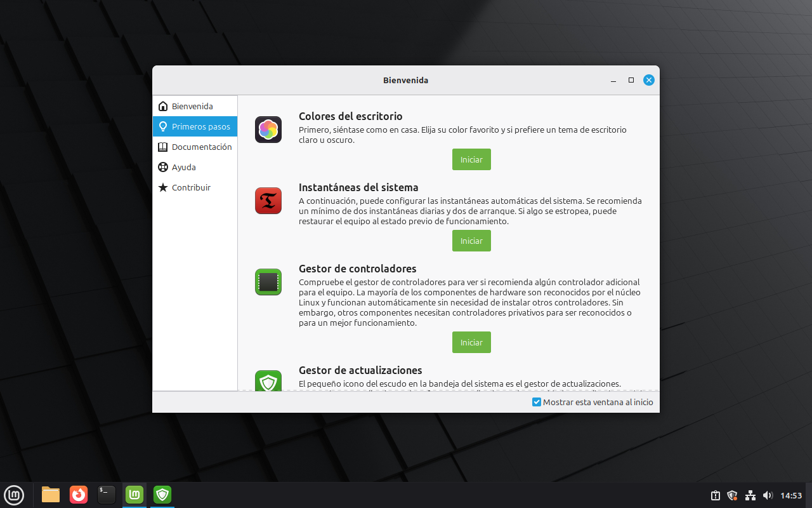Click the Colores del escritorio app icon

click(x=268, y=130)
